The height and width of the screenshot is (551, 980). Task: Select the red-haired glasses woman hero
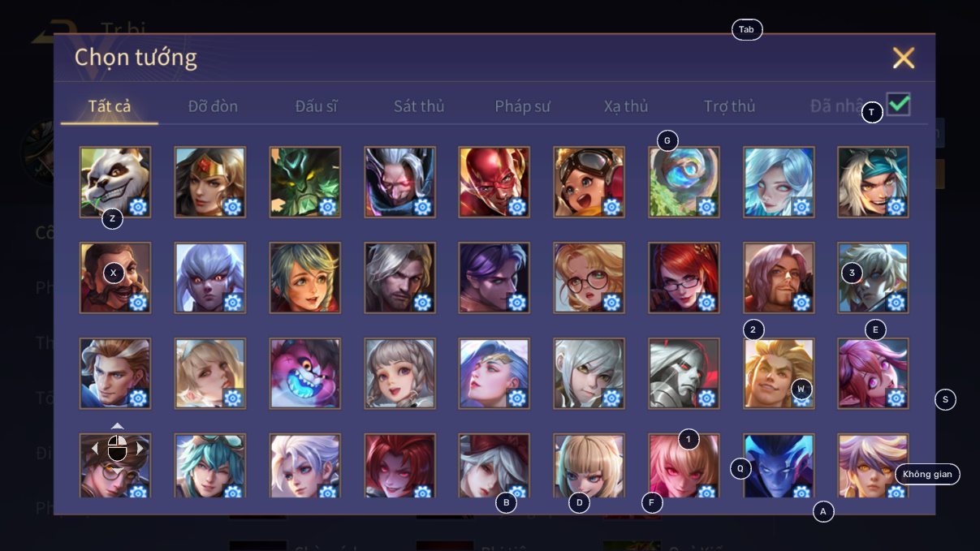coord(684,278)
